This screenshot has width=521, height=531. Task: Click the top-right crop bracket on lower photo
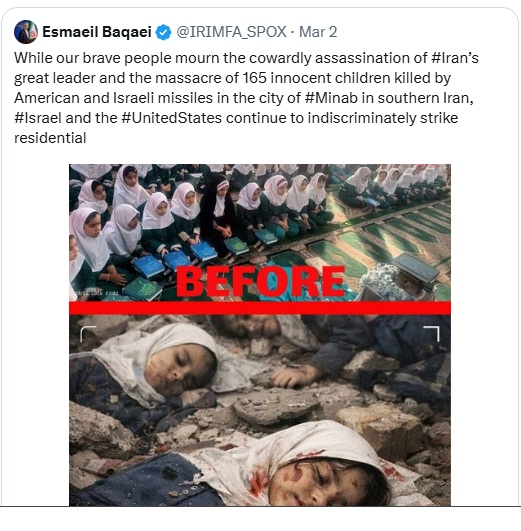tap(432, 334)
